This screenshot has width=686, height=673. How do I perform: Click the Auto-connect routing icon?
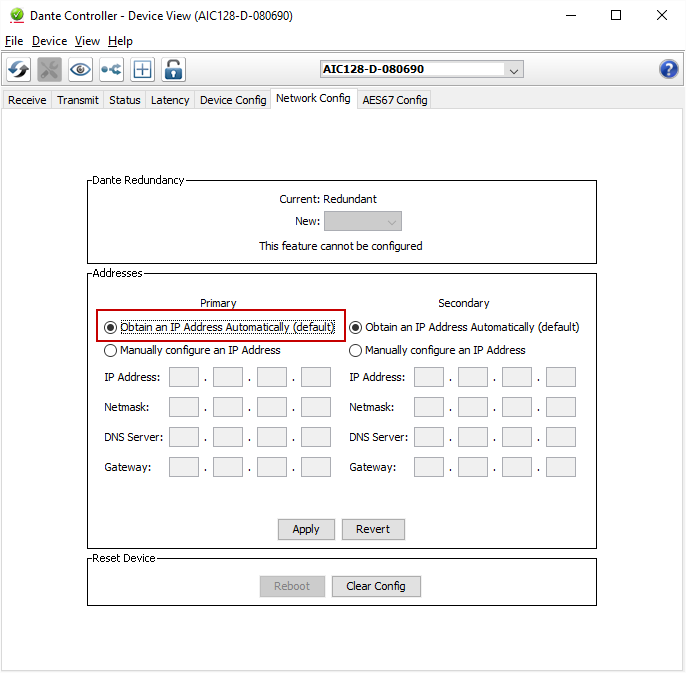pyautogui.click(x=111, y=70)
